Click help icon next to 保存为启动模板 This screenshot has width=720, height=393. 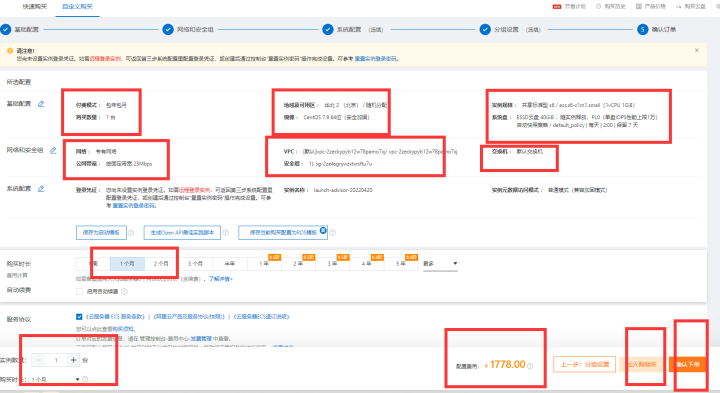click(131, 233)
